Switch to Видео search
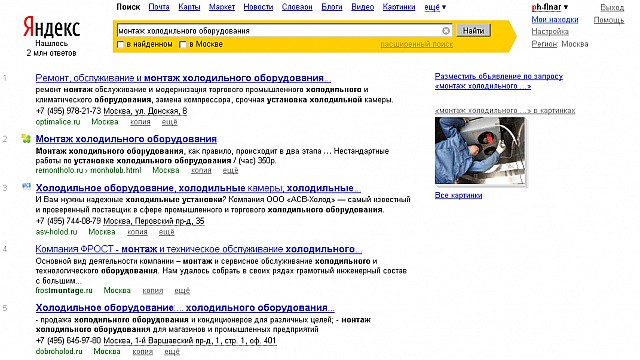 coord(362,7)
